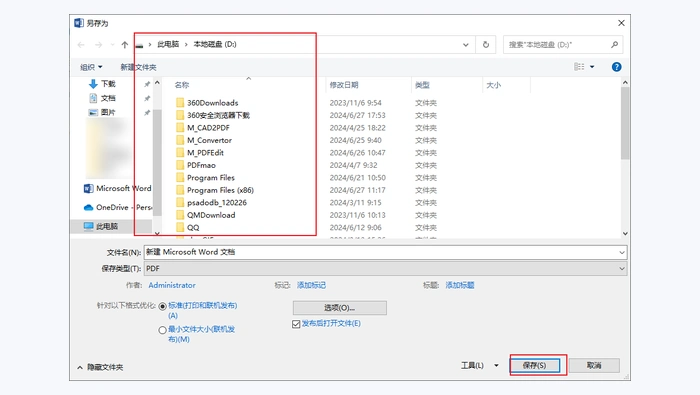Click 此电脑 in the address breadcrumb
Image resolution: width=700 pixels, height=395 pixels.
click(168, 44)
